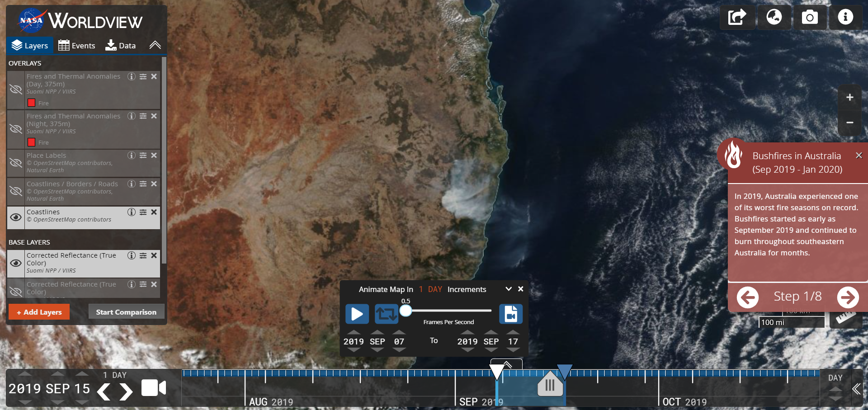868x410 pixels.
Task: Remove the Place Labels layer
Action: click(154, 156)
